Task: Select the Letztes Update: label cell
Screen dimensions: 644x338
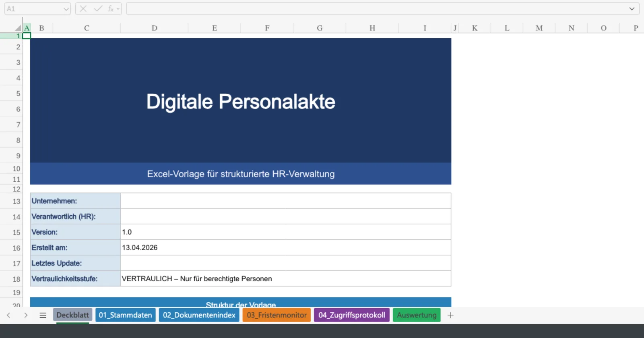Action: 75,263
